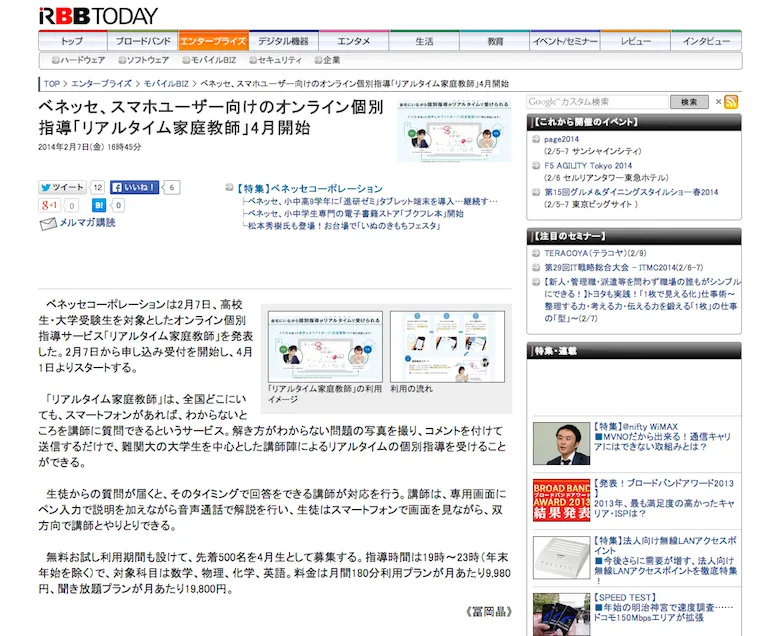Select the イベント/セミナー tab
The image size is (780, 636).
tap(565, 41)
